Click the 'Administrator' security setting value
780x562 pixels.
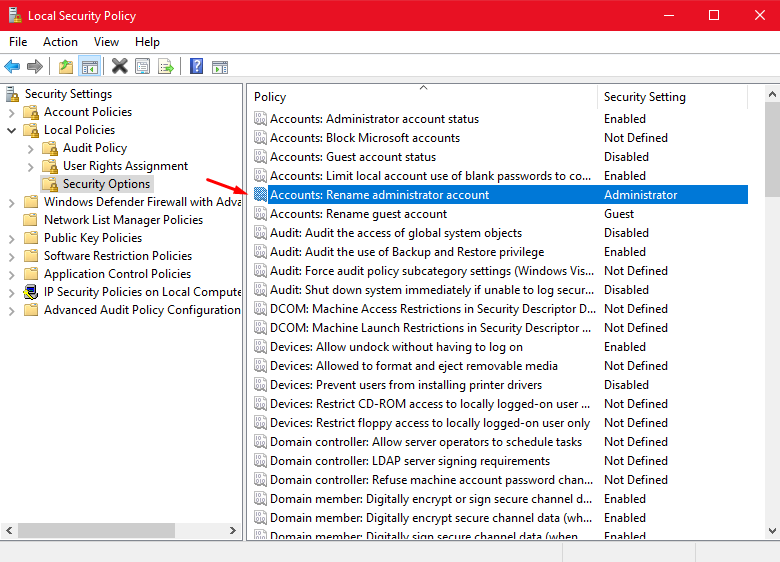tap(641, 195)
